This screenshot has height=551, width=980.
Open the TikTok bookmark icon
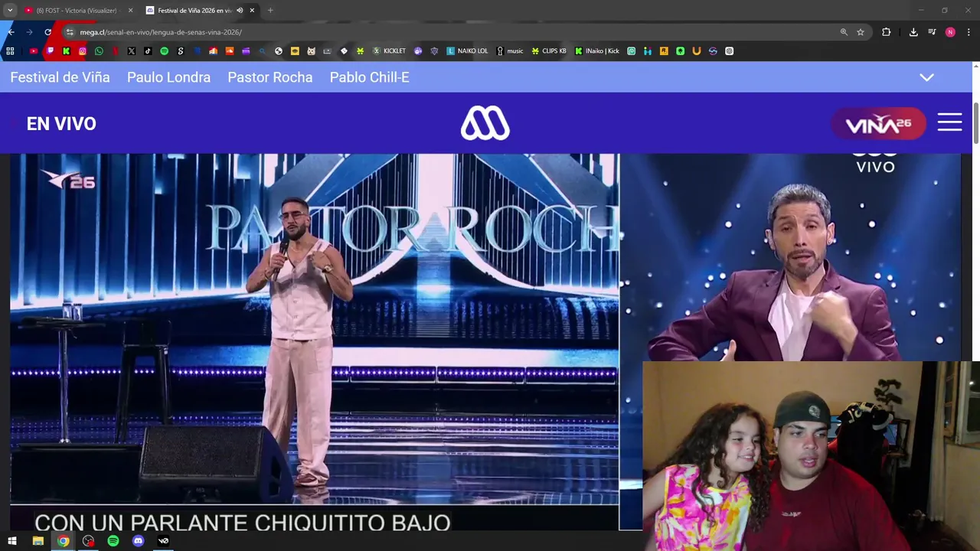coord(148,51)
